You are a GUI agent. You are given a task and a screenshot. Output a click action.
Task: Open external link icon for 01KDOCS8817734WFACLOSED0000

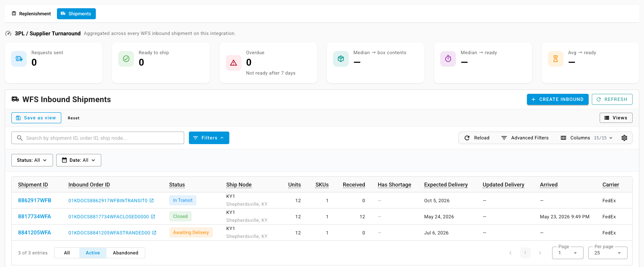(x=153, y=217)
